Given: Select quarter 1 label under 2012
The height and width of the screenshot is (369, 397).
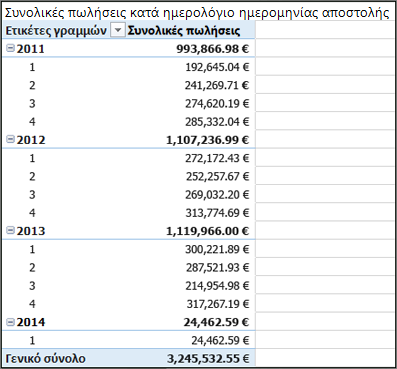Looking at the screenshot, I should point(32,158).
